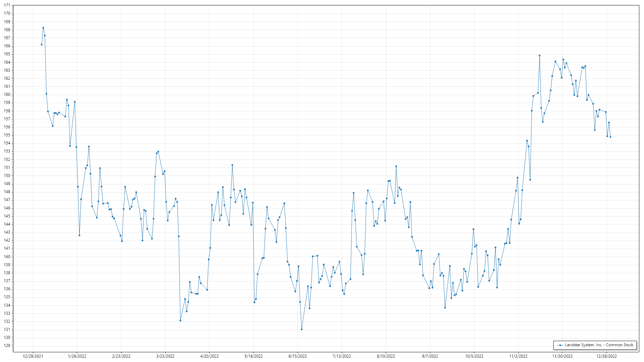
Task: Click the lowest data point near 131
Action: tap(302, 329)
